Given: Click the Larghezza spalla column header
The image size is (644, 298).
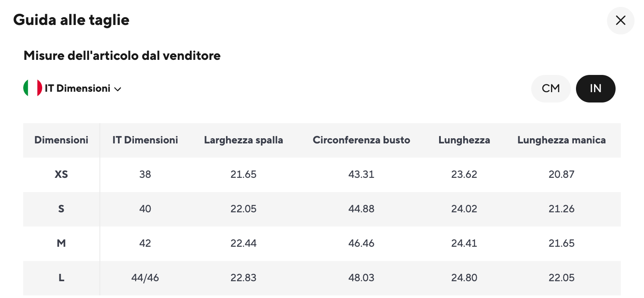Looking at the screenshot, I should 243,140.
